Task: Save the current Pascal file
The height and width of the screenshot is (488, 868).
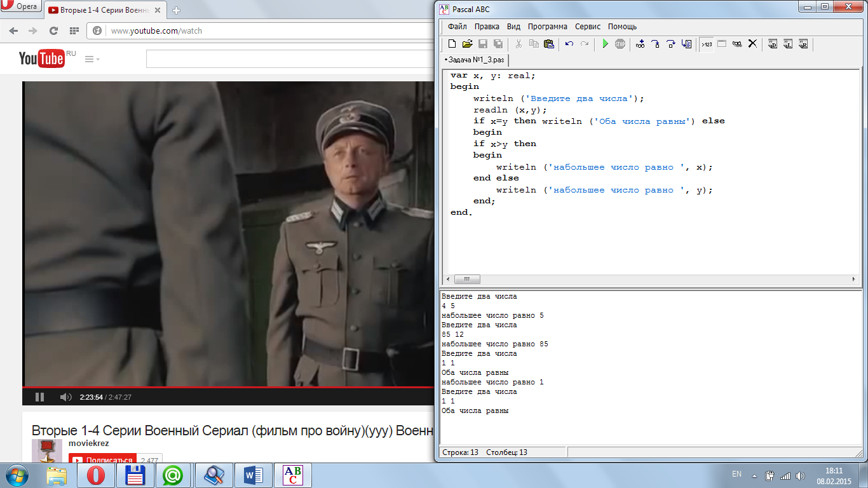Action: [483, 44]
